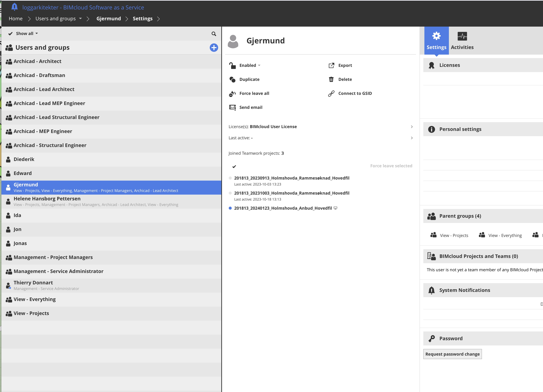Screen dimensions: 543x392
Task: Add a new user with the blue plus button
Action: pos(214,47)
